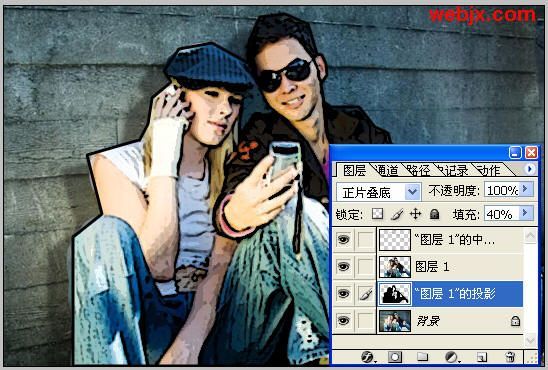Switch to the 通道 tab
Viewport: 548px width, 370px height.
coord(388,171)
